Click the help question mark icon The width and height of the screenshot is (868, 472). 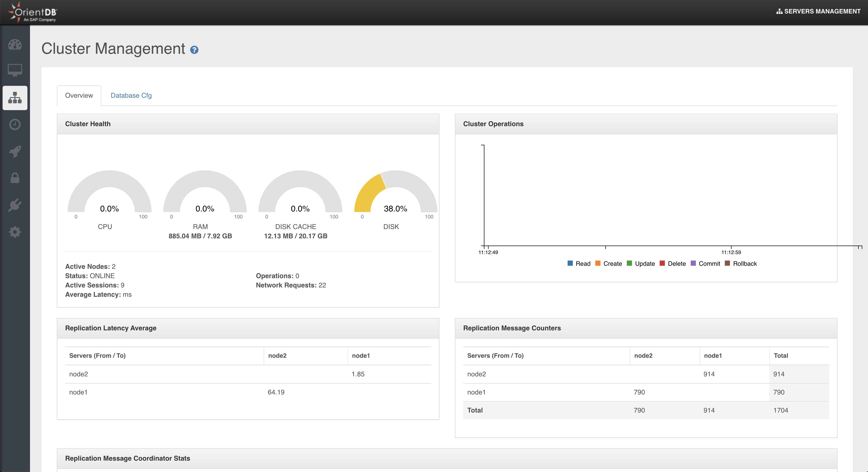[x=194, y=50]
